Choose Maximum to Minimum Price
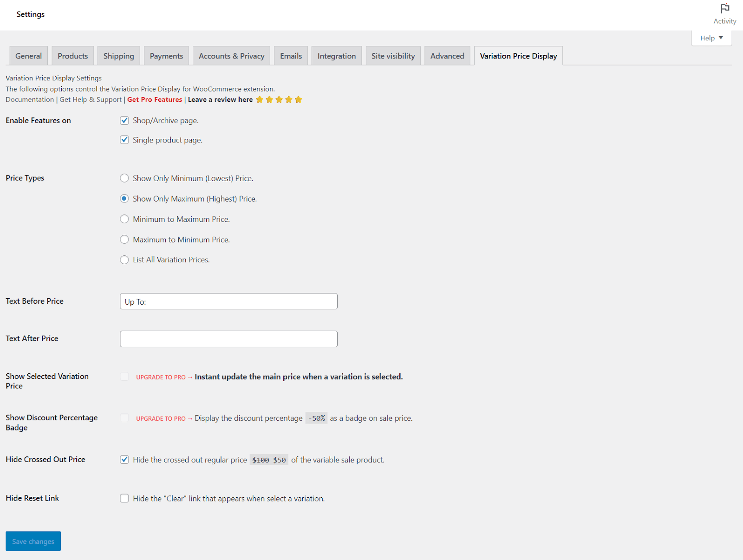The width and height of the screenshot is (743, 560). 124,240
